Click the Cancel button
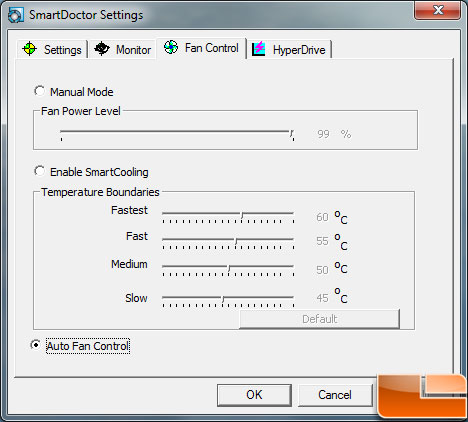Viewport: 468px width, 422px height. coord(335,395)
